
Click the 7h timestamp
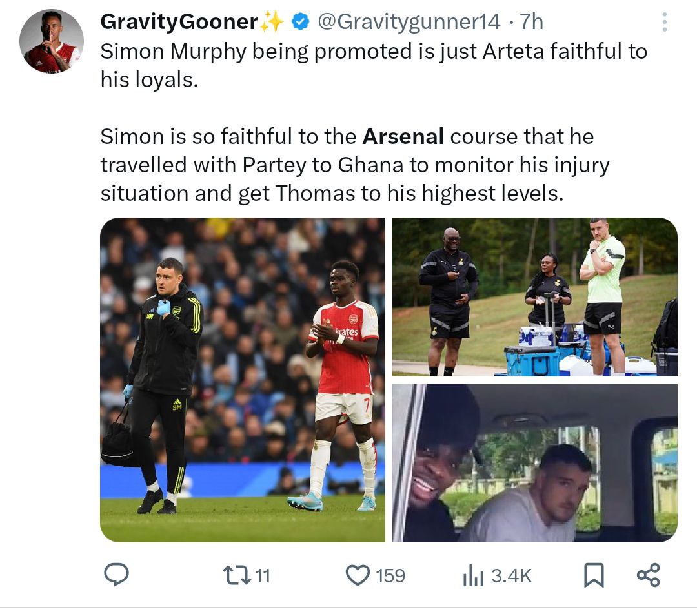click(531, 23)
